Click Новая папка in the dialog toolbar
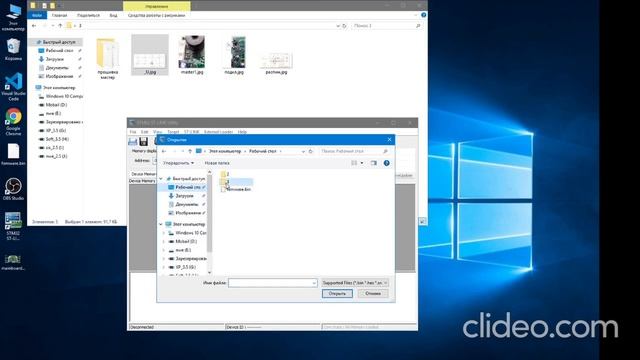640x360 pixels. click(x=217, y=163)
